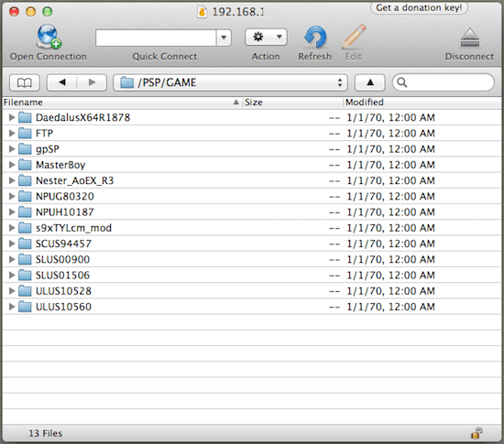
Task: Select the NPUH10187 folder icon
Action: tap(25, 211)
